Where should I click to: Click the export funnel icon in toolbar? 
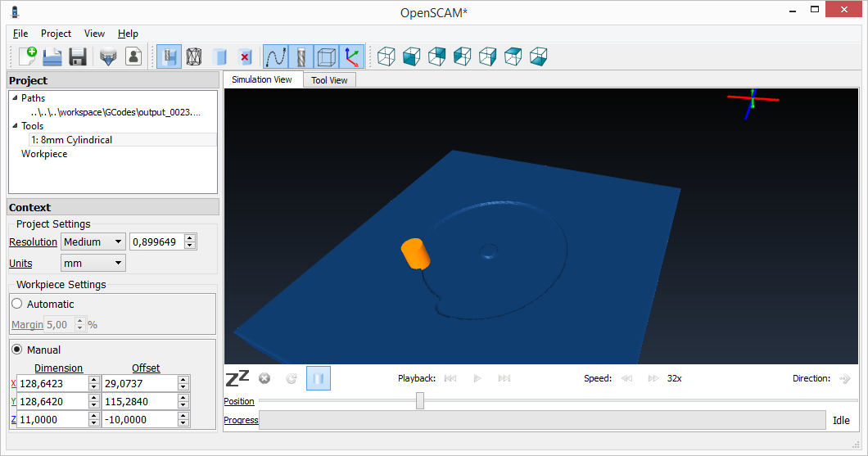(x=108, y=56)
